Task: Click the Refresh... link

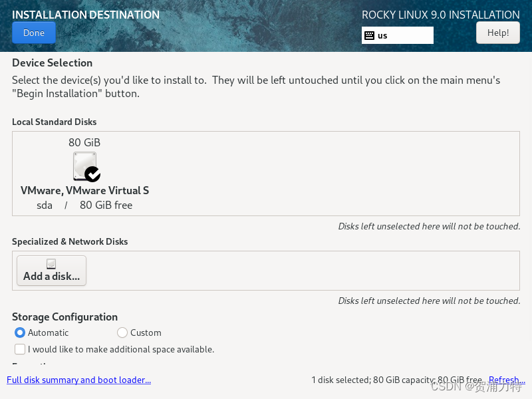Action: click(x=507, y=380)
